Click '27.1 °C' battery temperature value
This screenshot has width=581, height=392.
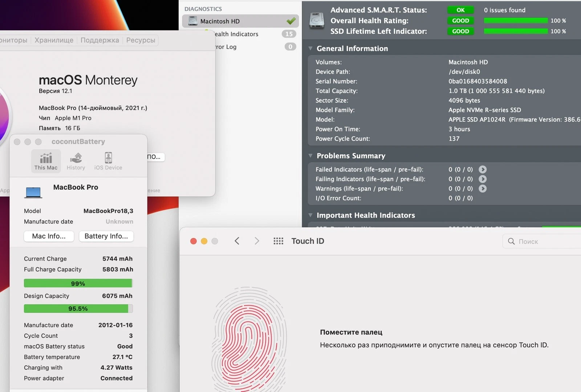pyautogui.click(x=122, y=357)
